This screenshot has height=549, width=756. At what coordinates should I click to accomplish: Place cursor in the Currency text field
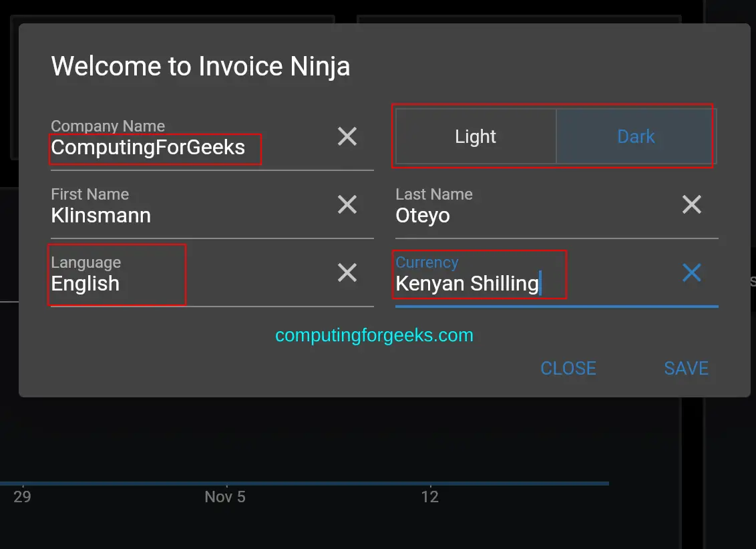coord(467,283)
